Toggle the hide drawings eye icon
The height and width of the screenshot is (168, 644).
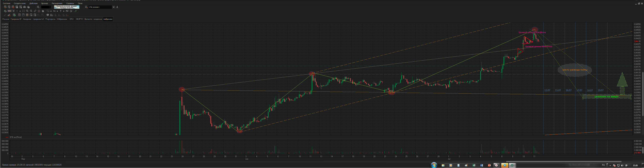tap(67, 11)
